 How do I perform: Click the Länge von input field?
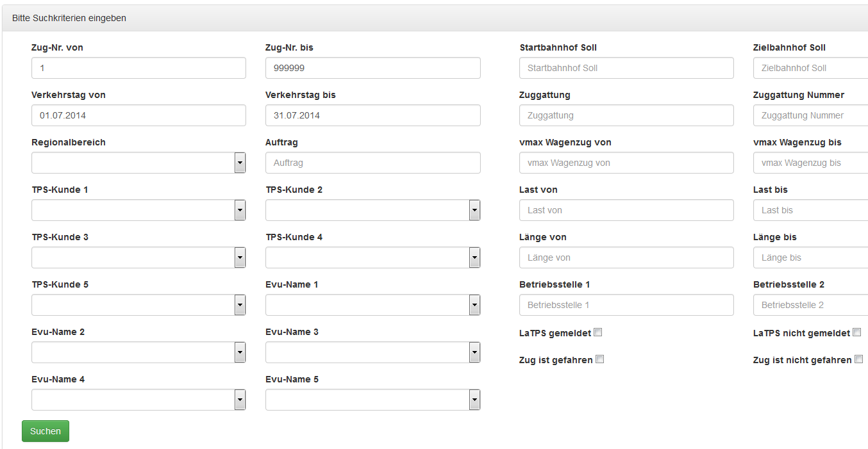[626, 257]
